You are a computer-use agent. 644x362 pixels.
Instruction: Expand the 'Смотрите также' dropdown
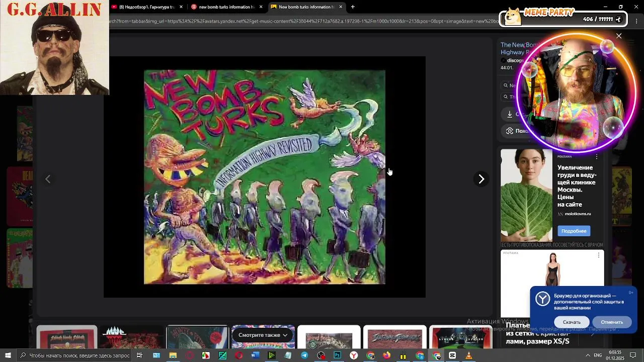pyautogui.click(x=263, y=335)
